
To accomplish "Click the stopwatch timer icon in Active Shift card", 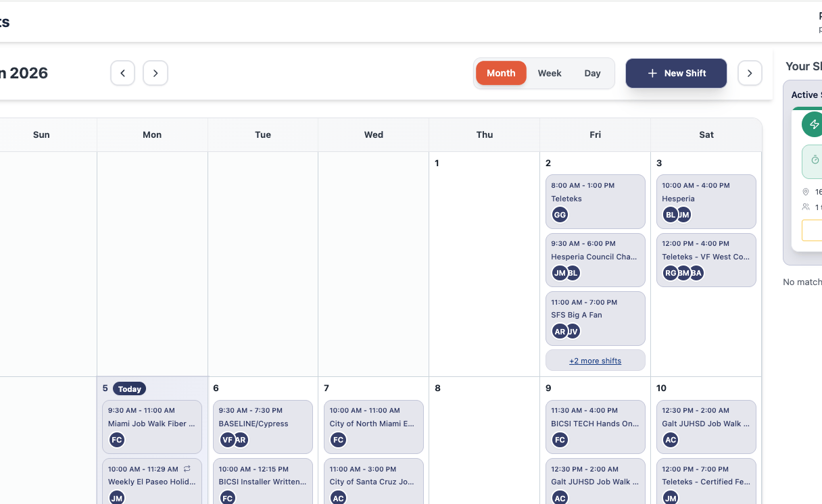I will tap(815, 160).
